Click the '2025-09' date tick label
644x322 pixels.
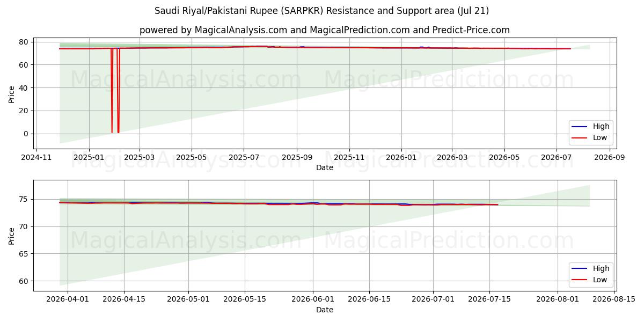[x=297, y=157]
